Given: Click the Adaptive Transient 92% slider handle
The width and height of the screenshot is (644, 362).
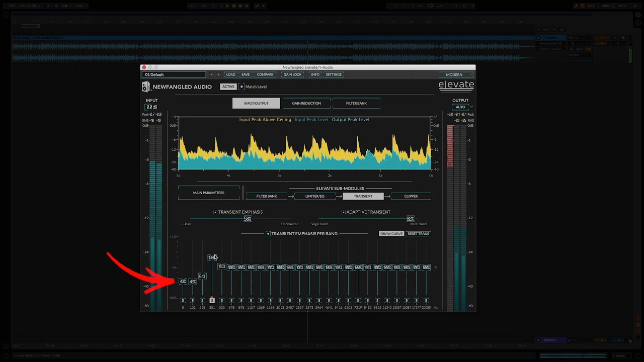Looking at the screenshot, I should coord(410,219).
